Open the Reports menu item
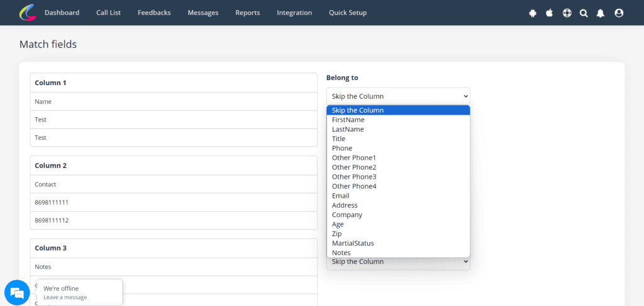This screenshot has width=644, height=306. point(247,13)
